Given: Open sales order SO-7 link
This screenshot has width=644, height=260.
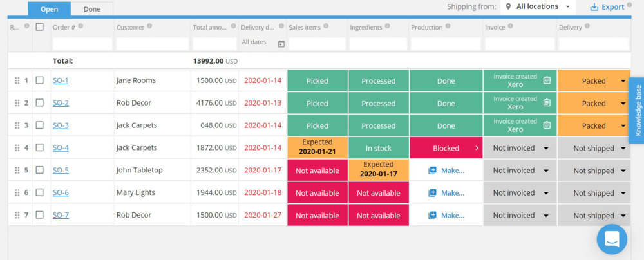Looking at the screenshot, I should click(x=61, y=215).
